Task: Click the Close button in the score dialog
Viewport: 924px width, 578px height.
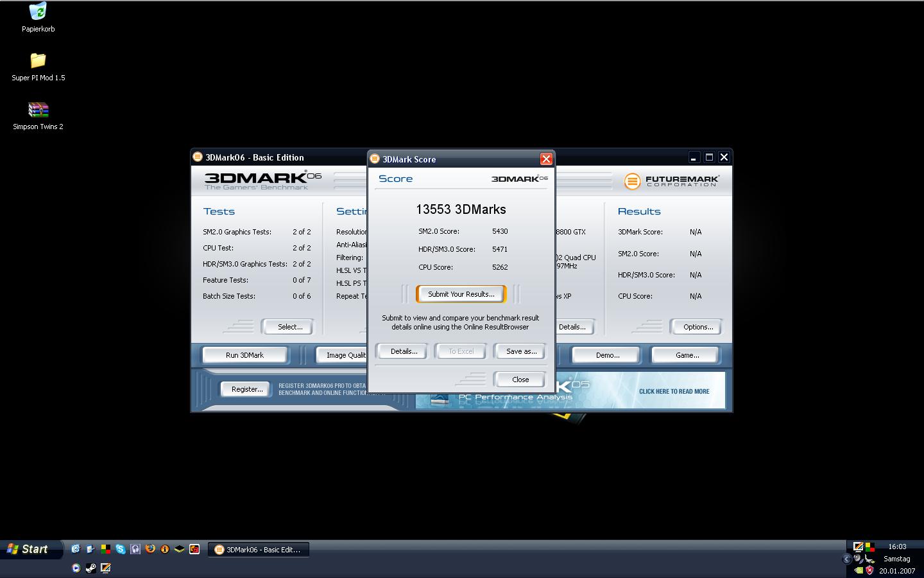Action: [520, 380]
